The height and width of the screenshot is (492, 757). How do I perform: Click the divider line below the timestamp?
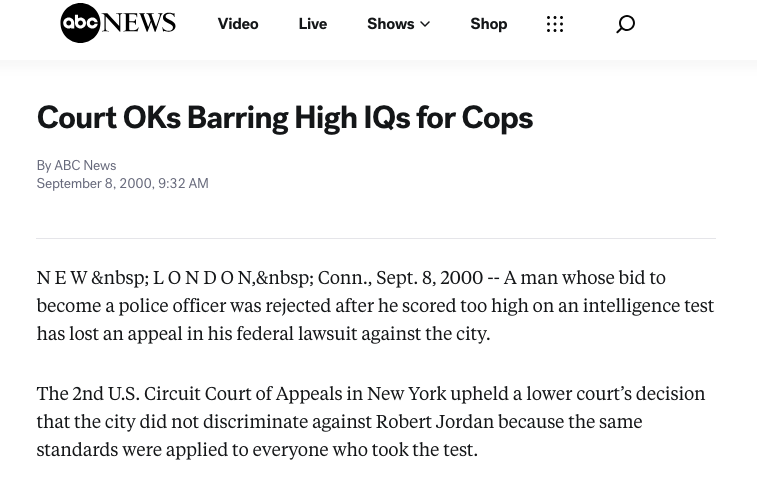376,239
